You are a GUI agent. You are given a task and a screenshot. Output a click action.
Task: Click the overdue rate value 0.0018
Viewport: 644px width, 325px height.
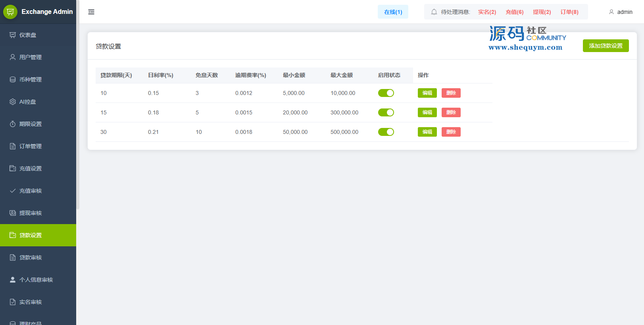[244, 132]
